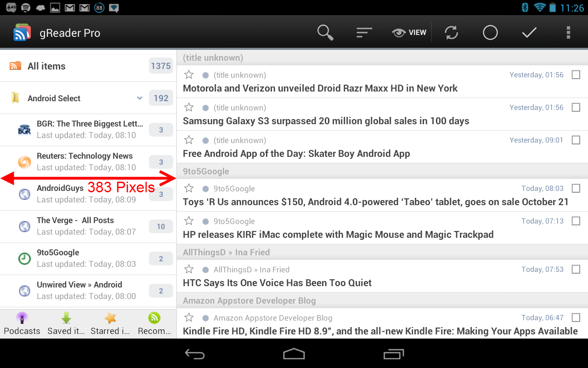The height and width of the screenshot is (368, 588).
Task: Tap the checkmark icon to mark all read
Action: click(529, 32)
